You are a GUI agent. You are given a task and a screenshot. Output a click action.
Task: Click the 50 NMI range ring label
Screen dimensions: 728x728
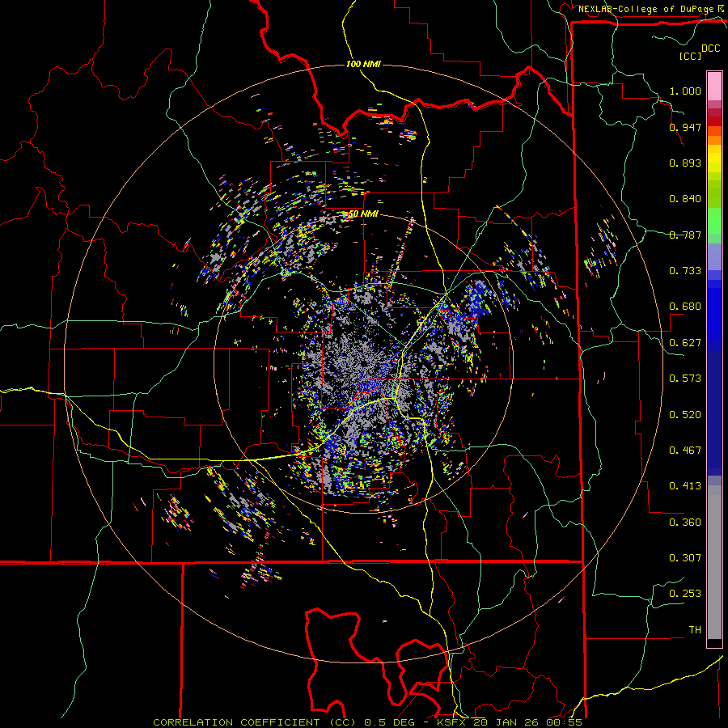pyautogui.click(x=362, y=214)
